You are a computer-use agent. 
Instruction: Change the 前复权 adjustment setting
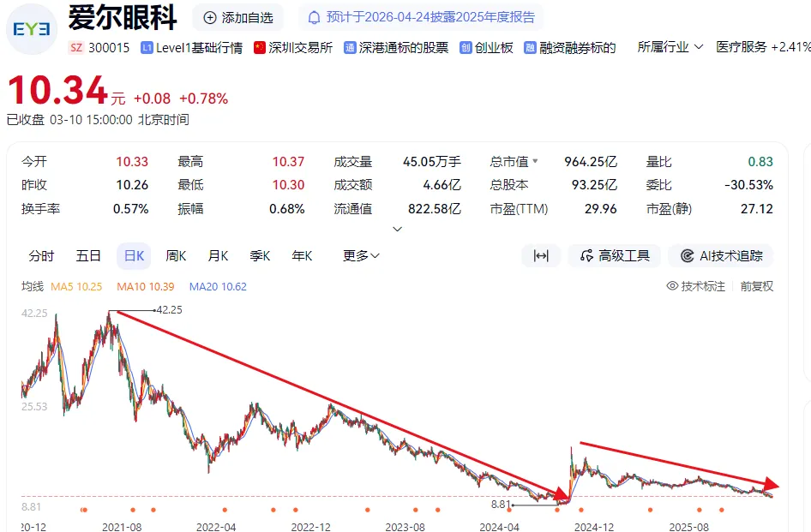(757, 286)
